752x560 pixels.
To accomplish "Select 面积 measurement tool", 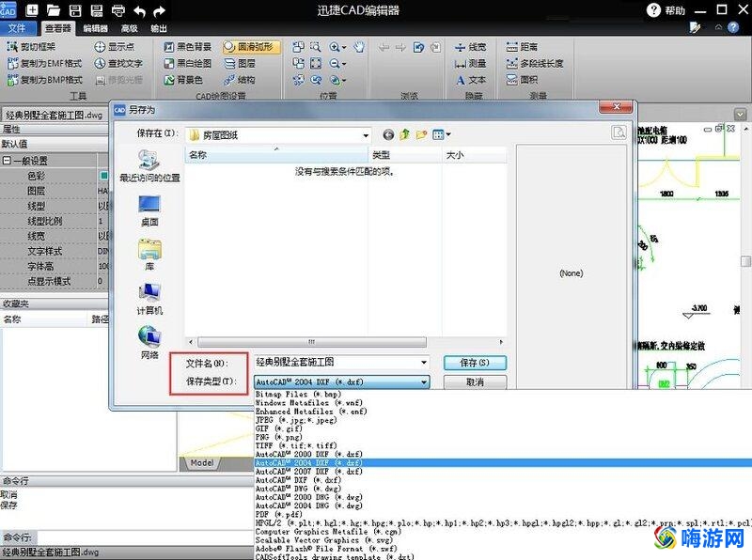I will click(x=522, y=80).
